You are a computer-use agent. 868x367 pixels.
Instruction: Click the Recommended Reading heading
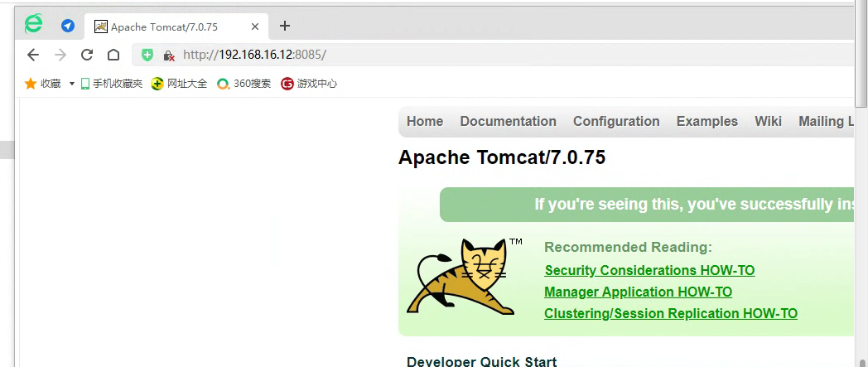(629, 247)
